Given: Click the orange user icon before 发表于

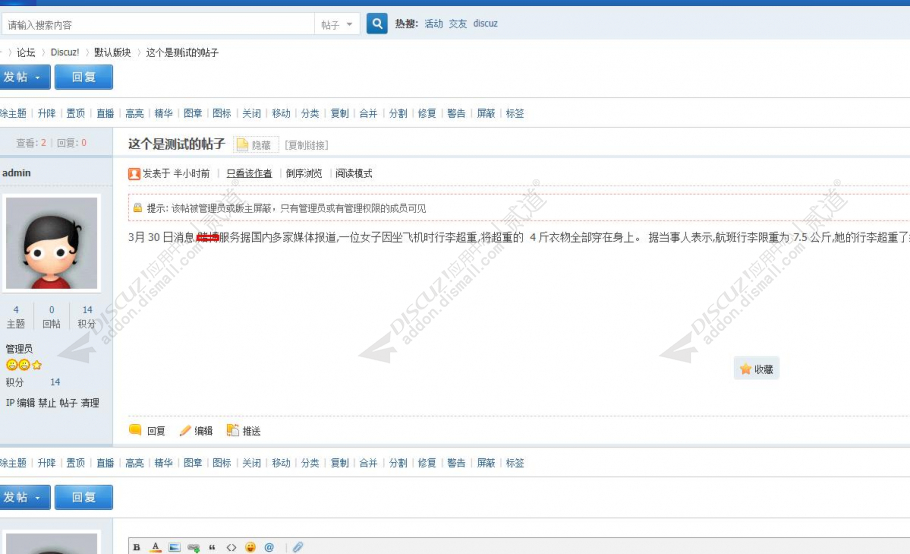Looking at the screenshot, I should [134, 173].
